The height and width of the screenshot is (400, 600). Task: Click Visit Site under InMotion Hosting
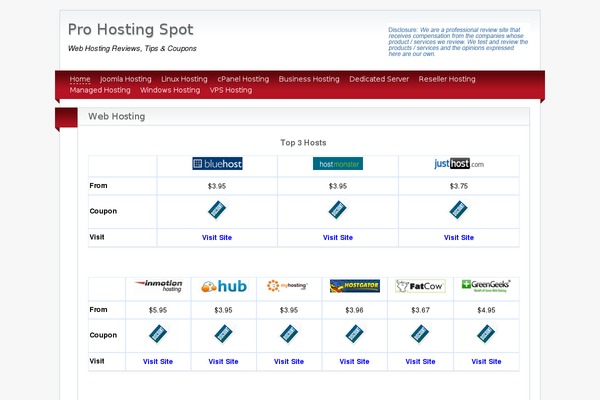(x=158, y=362)
